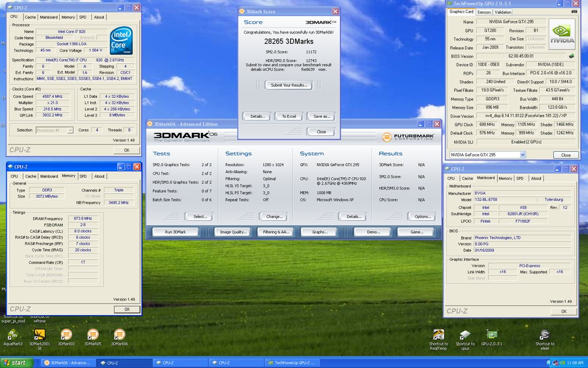Click Options button under Results
The width and height of the screenshot is (588, 368).
click(422, 217)
